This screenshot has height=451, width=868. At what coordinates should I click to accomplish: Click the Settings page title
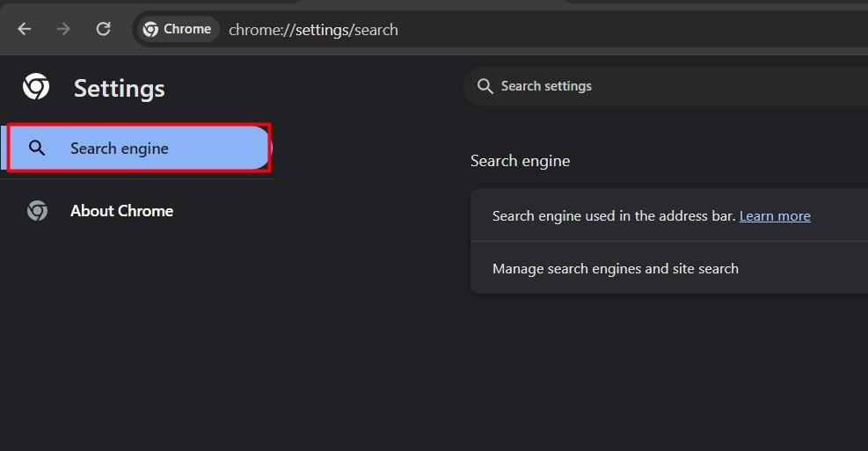(x=119, y=88)
